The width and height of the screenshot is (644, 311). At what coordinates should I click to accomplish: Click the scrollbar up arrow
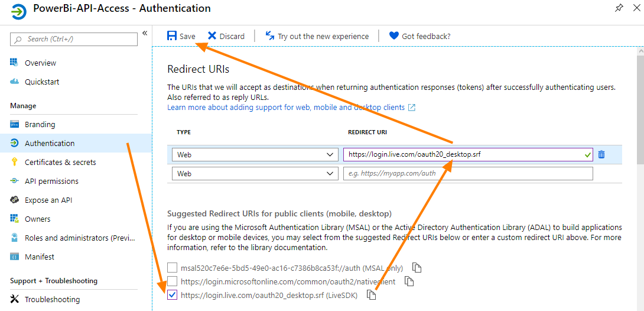coord(640,51)
